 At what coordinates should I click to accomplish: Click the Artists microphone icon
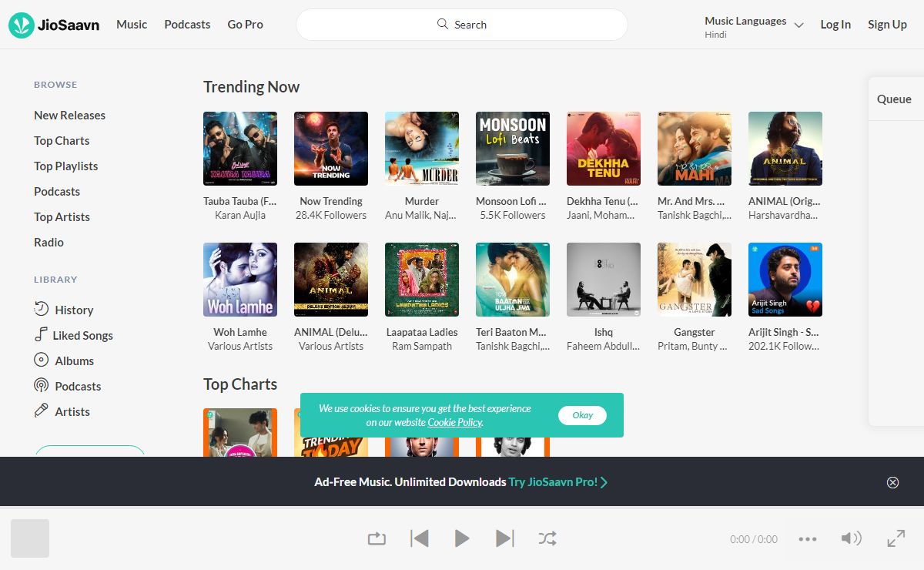42,411
